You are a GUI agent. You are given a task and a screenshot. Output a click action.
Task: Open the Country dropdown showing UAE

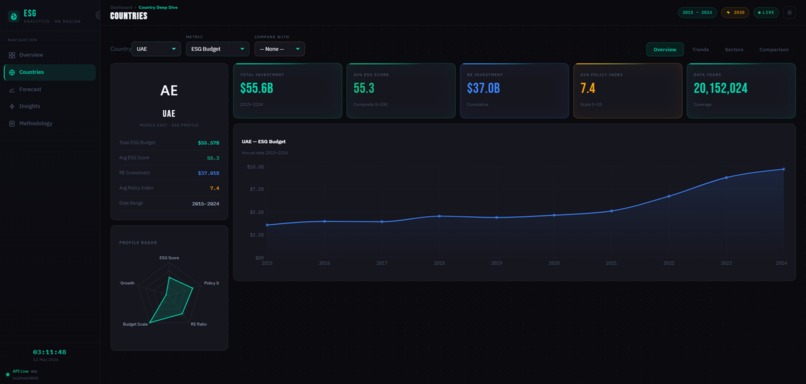pos(156,49)
